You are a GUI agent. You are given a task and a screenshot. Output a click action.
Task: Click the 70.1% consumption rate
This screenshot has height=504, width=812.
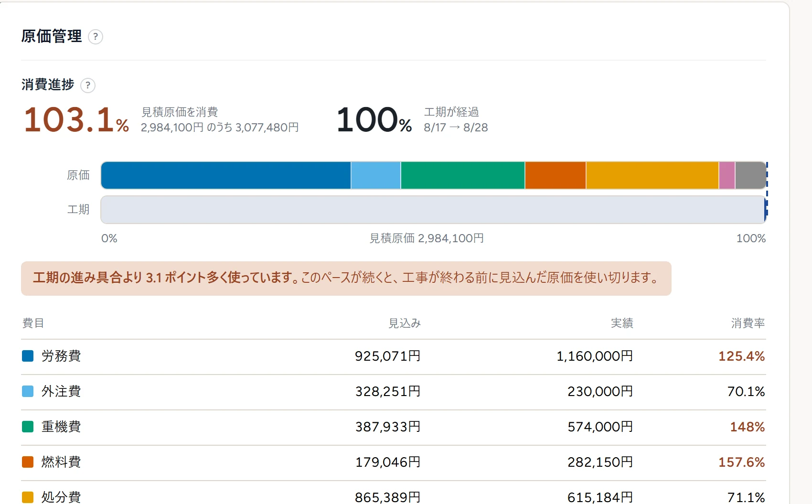tap(746, 391)
